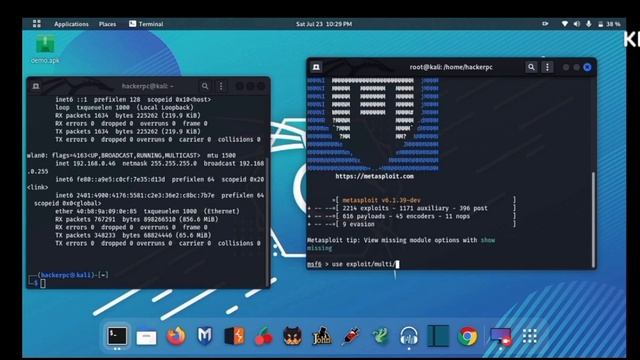Viewport: 640px width, 360px height.
Task: Open the CherryTree cherries icon in dock
Action: pos(264,337)
